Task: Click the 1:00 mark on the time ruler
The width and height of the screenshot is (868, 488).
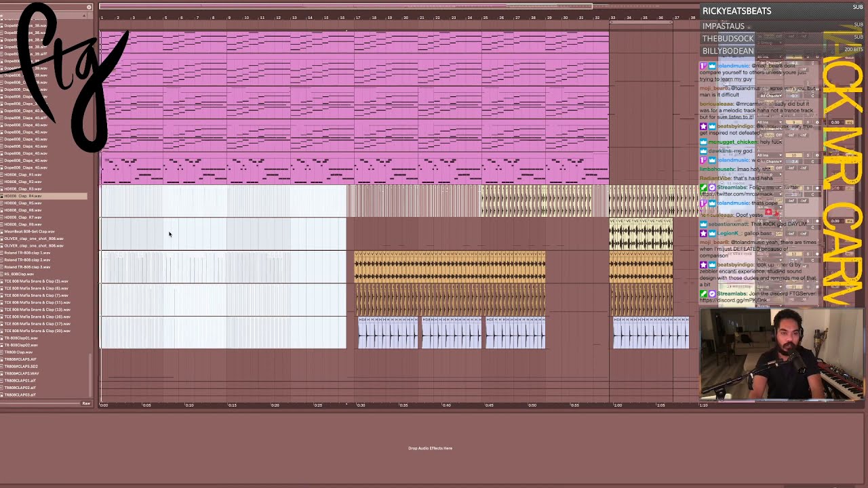Action: click(617, 405)
